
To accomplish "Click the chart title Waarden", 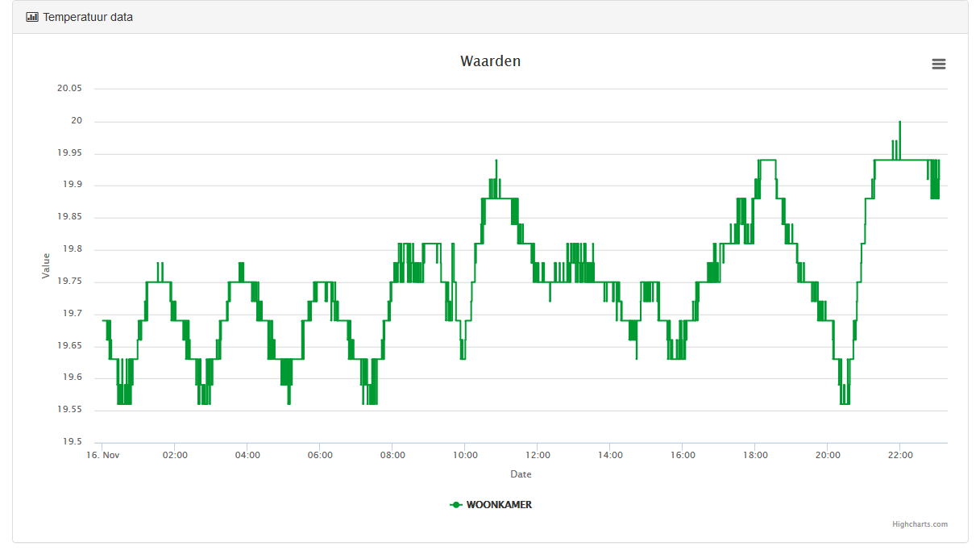I will pyautogui.click(x=490, y=61).
